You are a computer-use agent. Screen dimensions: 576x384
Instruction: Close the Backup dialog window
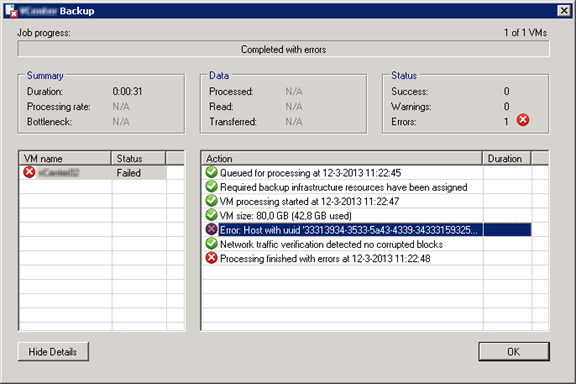564,11
